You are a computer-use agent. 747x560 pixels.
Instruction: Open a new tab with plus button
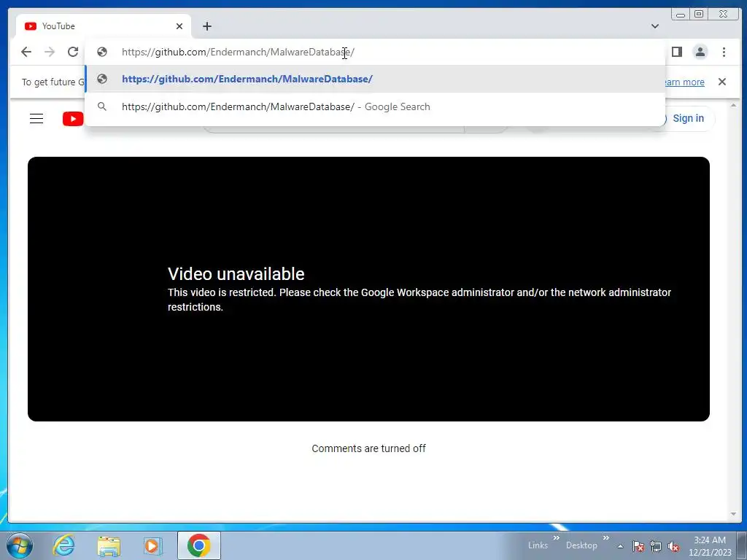[x=206, y=26]
